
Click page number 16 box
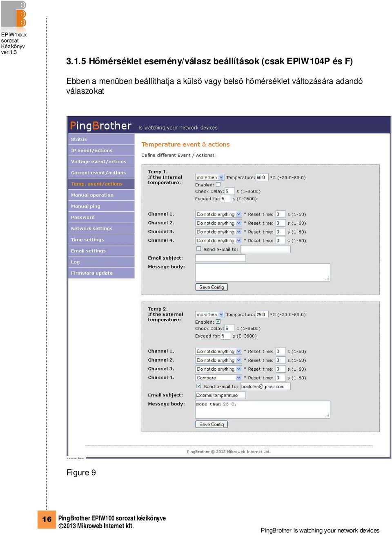click(47, 519)
